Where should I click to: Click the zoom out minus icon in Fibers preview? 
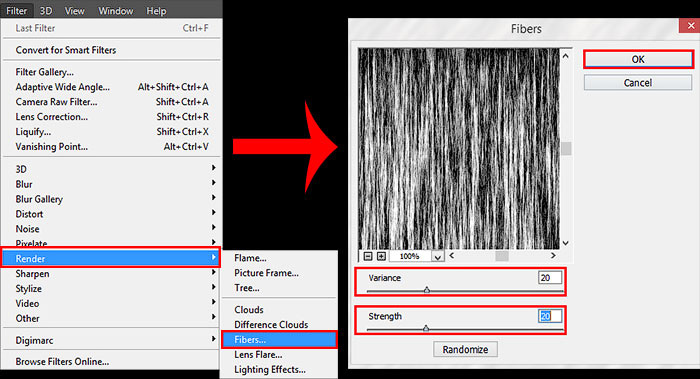[368, 256]
